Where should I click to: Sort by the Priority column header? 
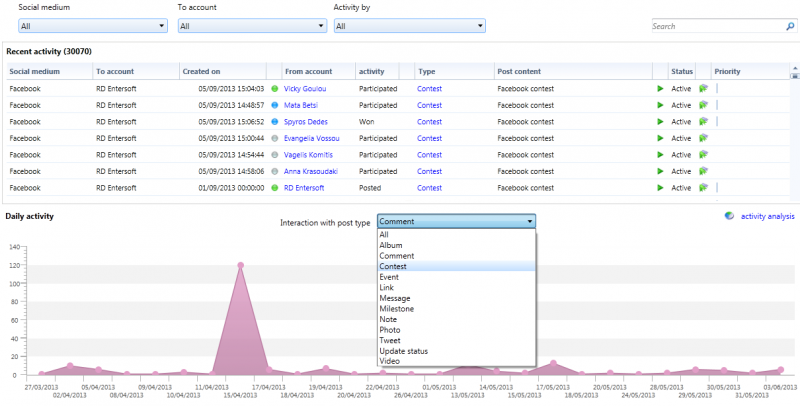[750, 71]
